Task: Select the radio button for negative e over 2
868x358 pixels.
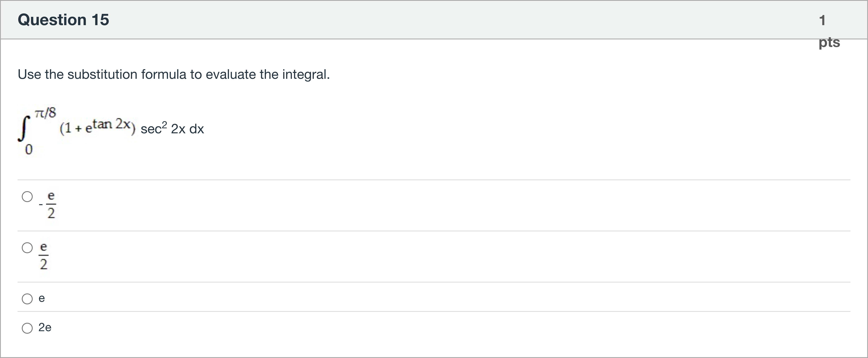Action: point(27,197)
